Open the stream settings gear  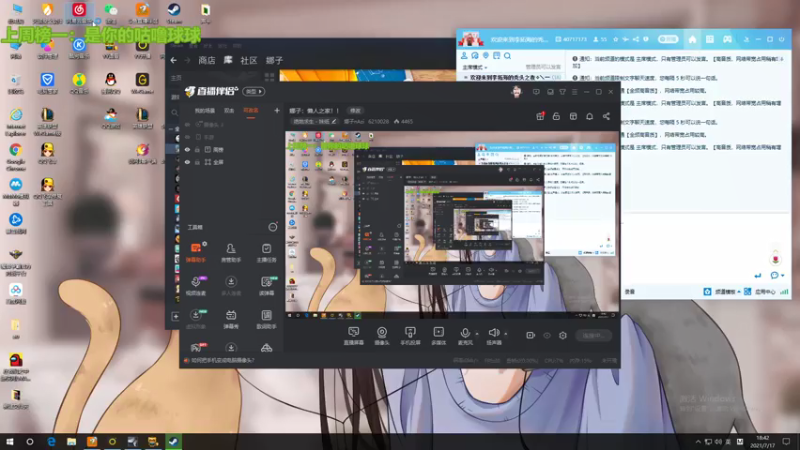click(563, 335)
